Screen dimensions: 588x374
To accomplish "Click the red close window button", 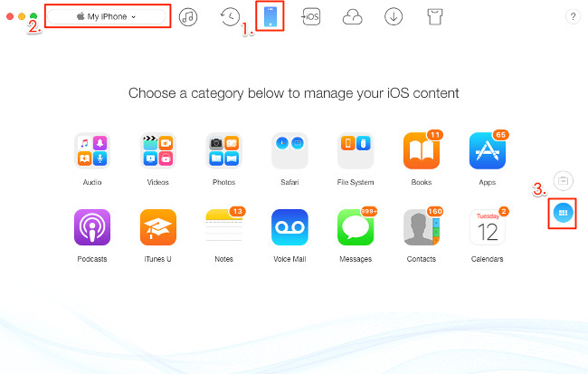I will pos(10,16).
